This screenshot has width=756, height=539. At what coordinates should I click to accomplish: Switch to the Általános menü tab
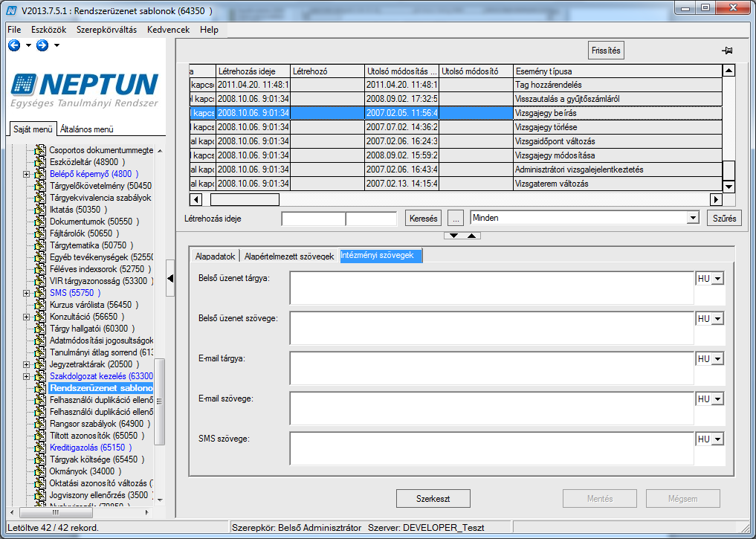[87, 129]
